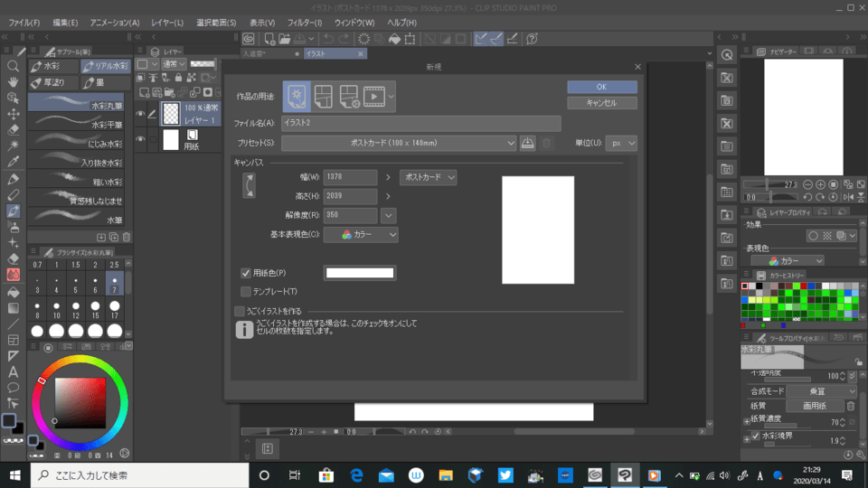Select the Comic work type icon
Viewport: 868px width, 488px height.
pyautogui.click(x=324, y=97)
